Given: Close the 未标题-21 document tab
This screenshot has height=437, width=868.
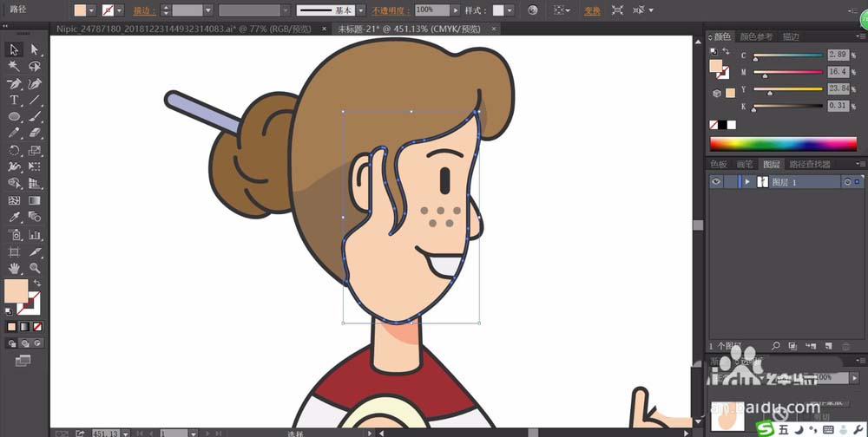Looking at the screenshot, I should (x=494, y=29).
